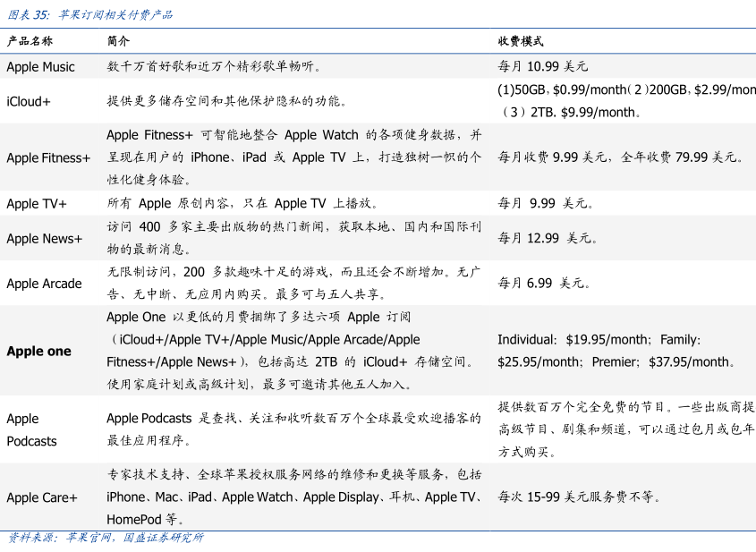Screen dimensions: 756x552
Task: Click the 简介 column header
Action: tap(118, 41)
